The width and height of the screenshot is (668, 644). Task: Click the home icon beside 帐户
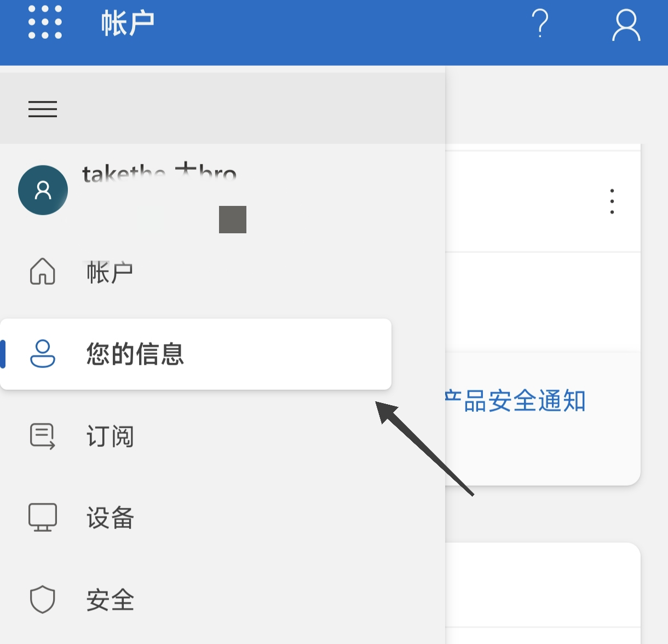43,271
